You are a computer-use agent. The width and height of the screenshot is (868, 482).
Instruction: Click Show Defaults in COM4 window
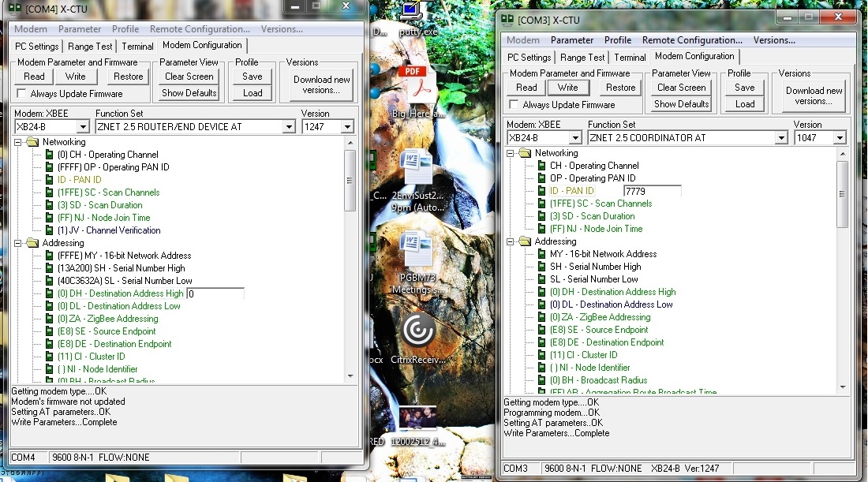[189, 93]
